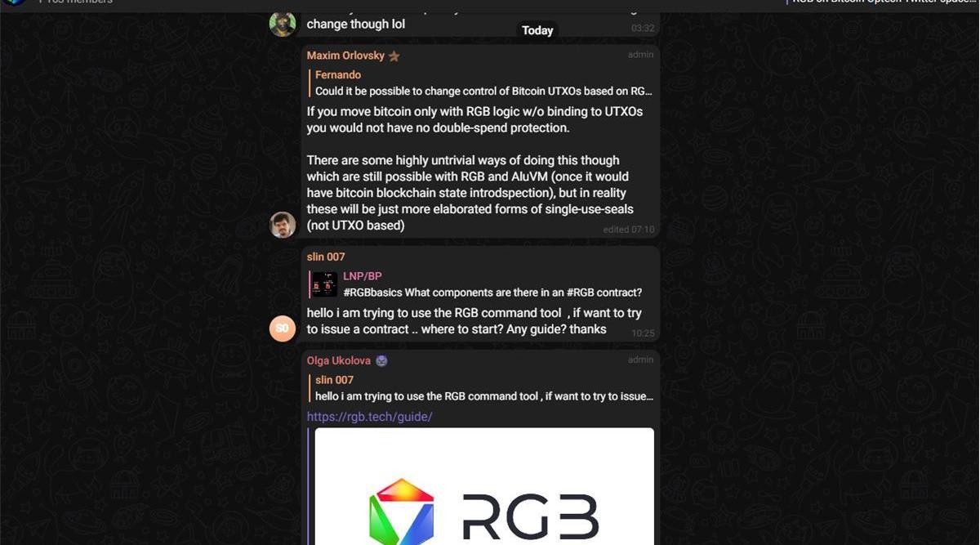Image resolution: width=980 pixels, height=545 pixels.
Task: Click the Olga Ukolova sender name
Action: [x=339, y=360]
